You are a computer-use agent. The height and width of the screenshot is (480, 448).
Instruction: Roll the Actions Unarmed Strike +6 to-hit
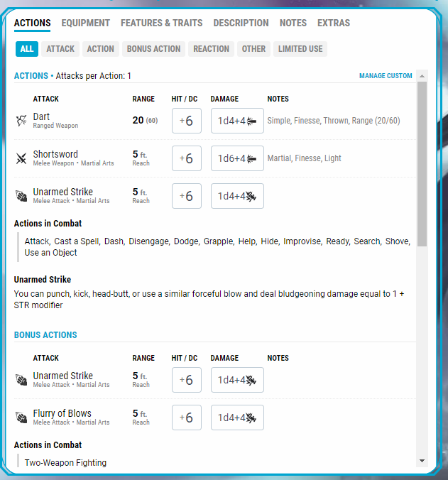(x=187, y=196)
